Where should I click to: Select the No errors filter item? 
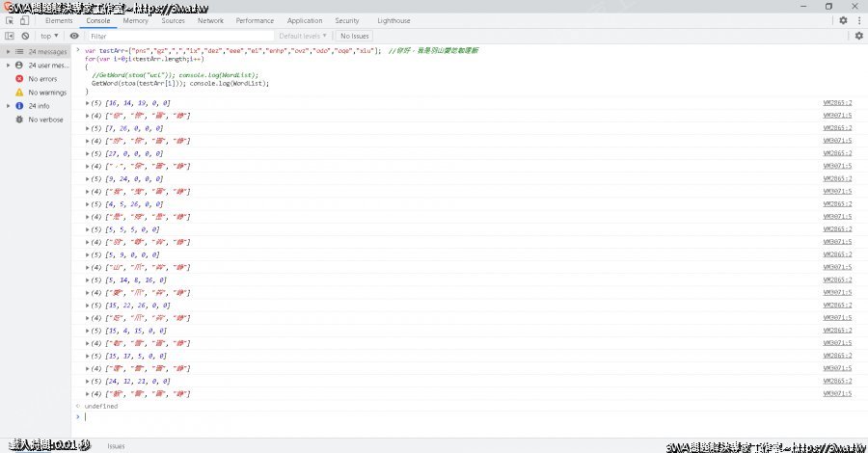pyautogui.click(x=41, y=78)
